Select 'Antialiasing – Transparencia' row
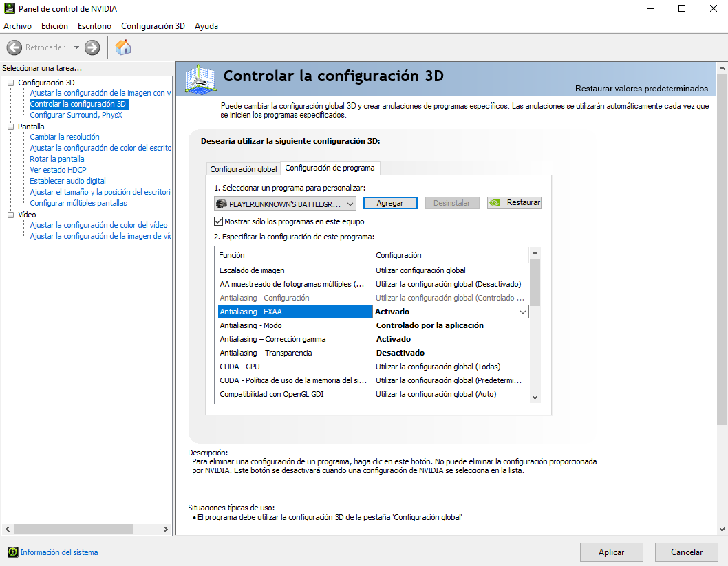This screenshot has width=728, height=566. click(373, 353)
